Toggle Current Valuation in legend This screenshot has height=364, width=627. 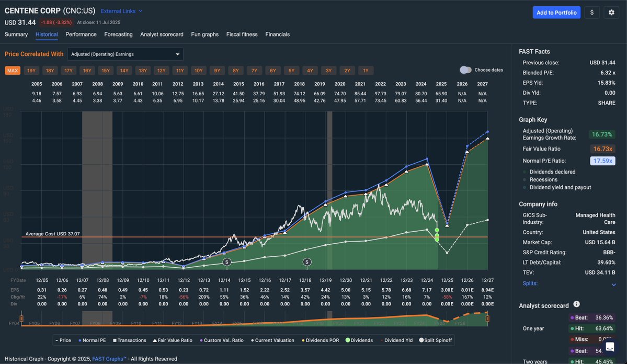click(x=272, y=340)
